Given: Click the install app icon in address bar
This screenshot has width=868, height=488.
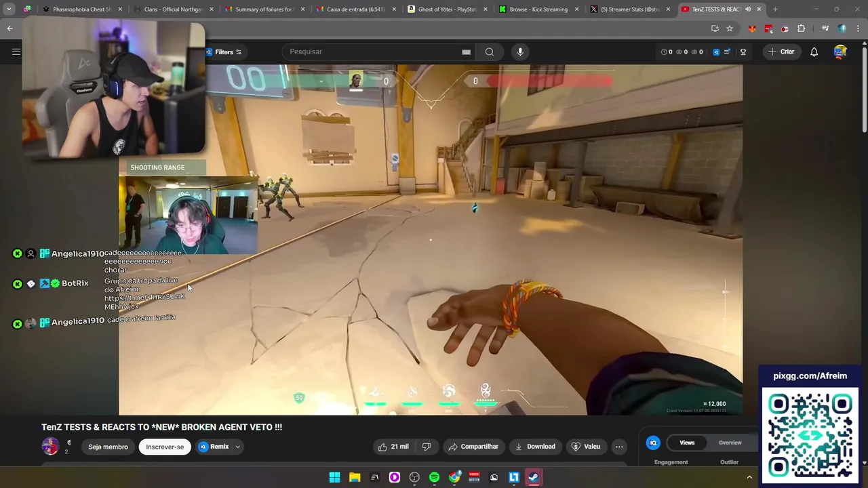Looking at the screenshot, I should click(715, 28).
